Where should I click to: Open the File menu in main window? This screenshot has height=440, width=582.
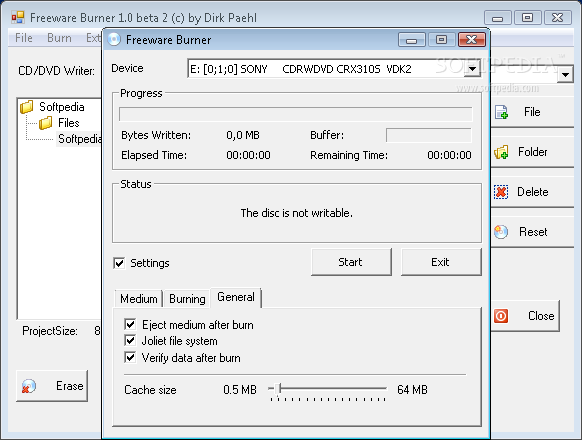coord(24,38)
